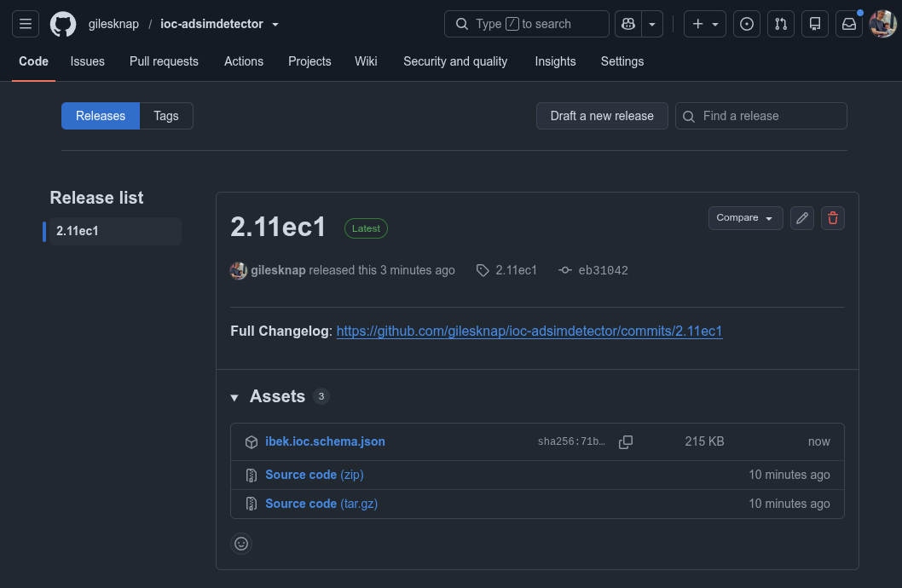Open the hamburger navigation menu

point(26,24)
